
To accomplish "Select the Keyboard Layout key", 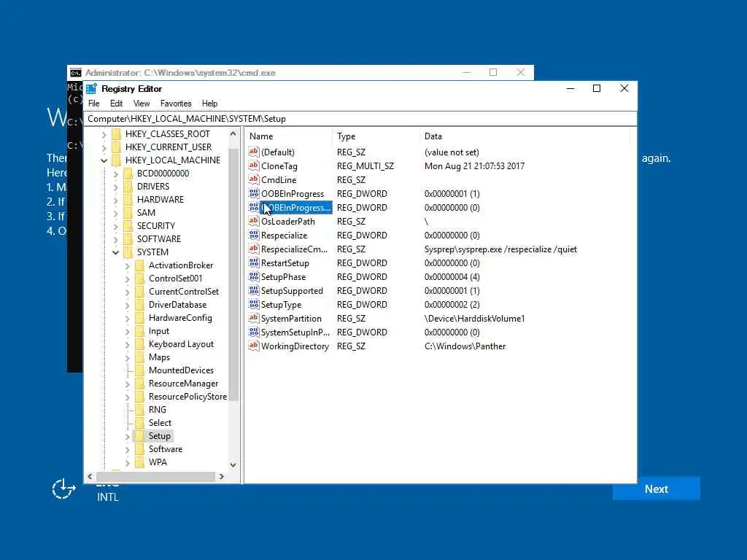I will tap(181, 344).
